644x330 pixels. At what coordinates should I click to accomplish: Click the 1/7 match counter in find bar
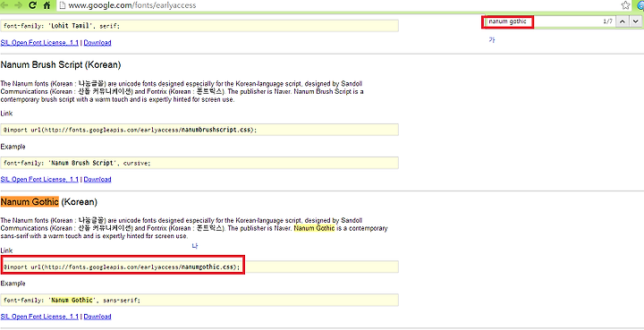pos(607,21)
